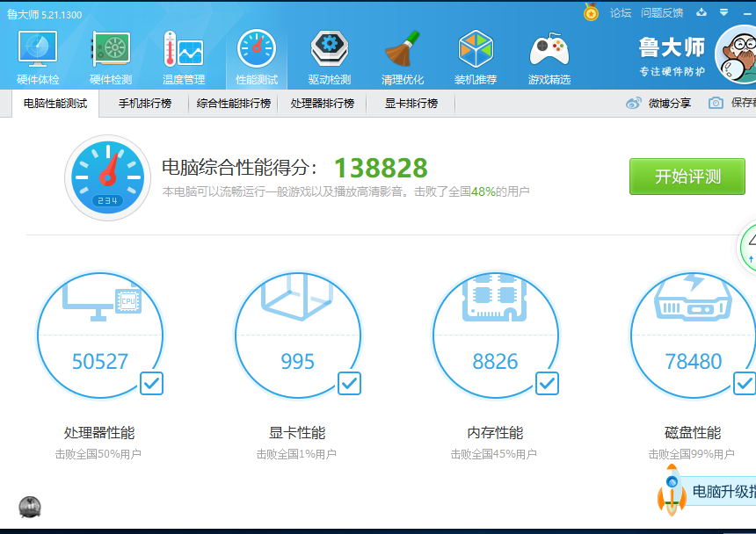Open 游戏精选 gamepad icon
This screenshot has width=756, height=534.
(x=549, y=48)
